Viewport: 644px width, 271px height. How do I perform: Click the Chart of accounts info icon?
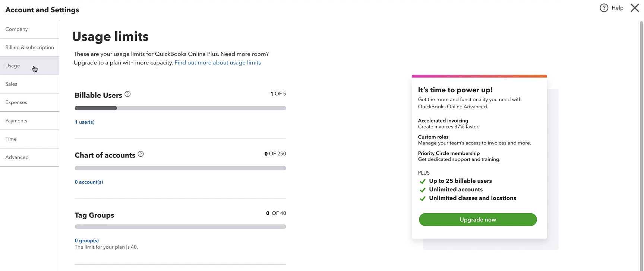[141, 154]
